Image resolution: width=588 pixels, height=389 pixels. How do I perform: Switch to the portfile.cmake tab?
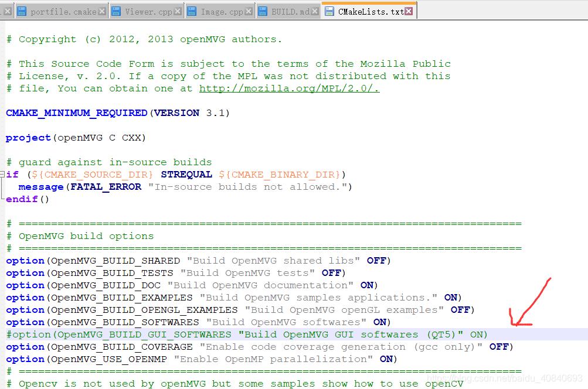(63, 12)
